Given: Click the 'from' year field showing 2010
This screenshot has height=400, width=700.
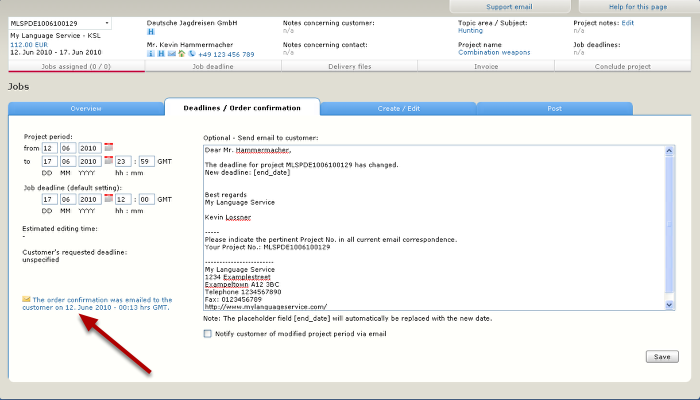Looking at the screenshot, I should click(x=90, y=148).
